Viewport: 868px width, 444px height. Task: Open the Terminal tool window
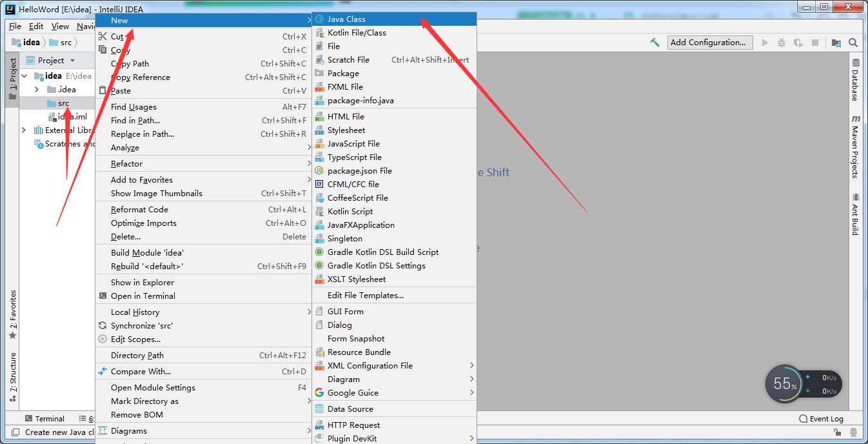tap(44, 419)
